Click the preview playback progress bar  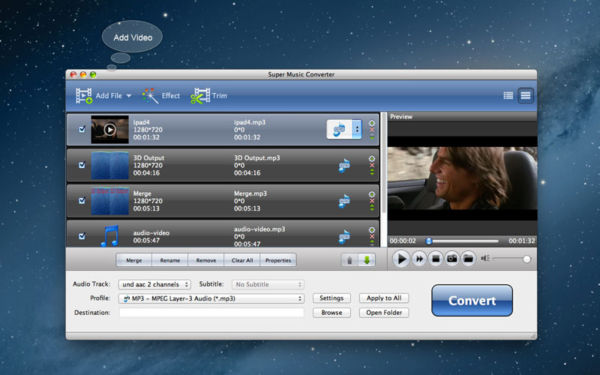[x=463, y=241]
